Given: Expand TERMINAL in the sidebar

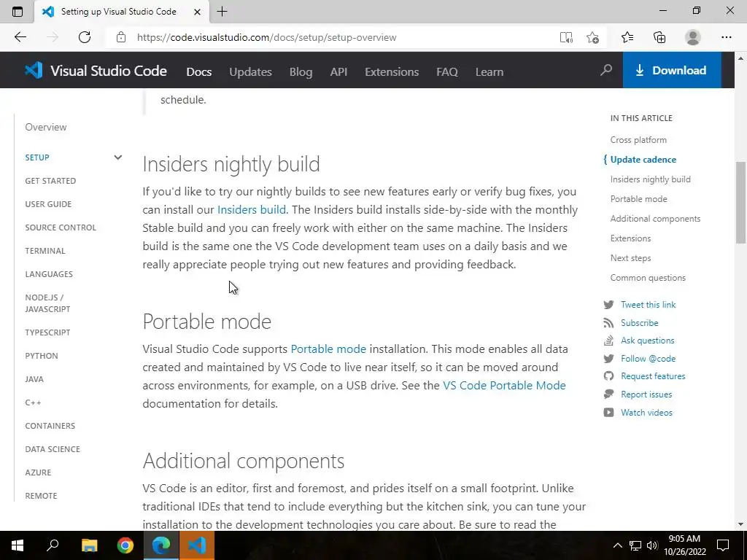Looking at the screenshot, I should 45,251.
